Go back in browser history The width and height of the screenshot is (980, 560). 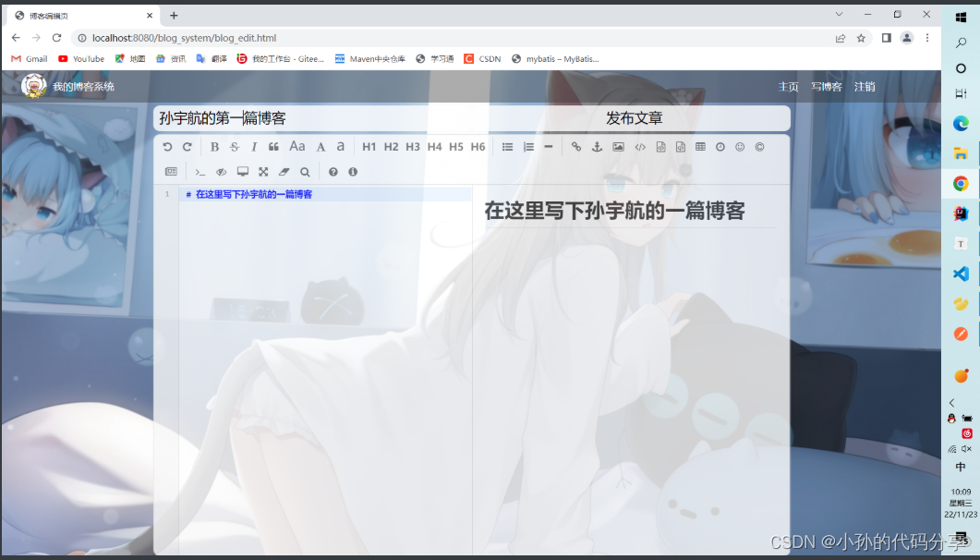pos(16,38)
